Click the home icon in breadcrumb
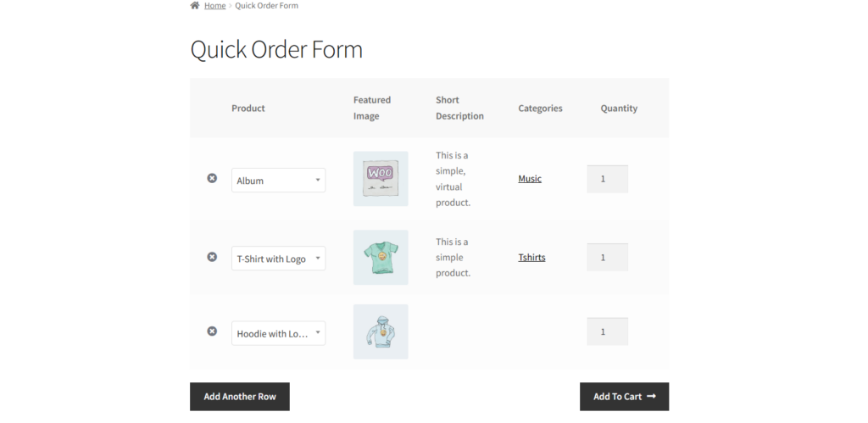 coord(195,6)
